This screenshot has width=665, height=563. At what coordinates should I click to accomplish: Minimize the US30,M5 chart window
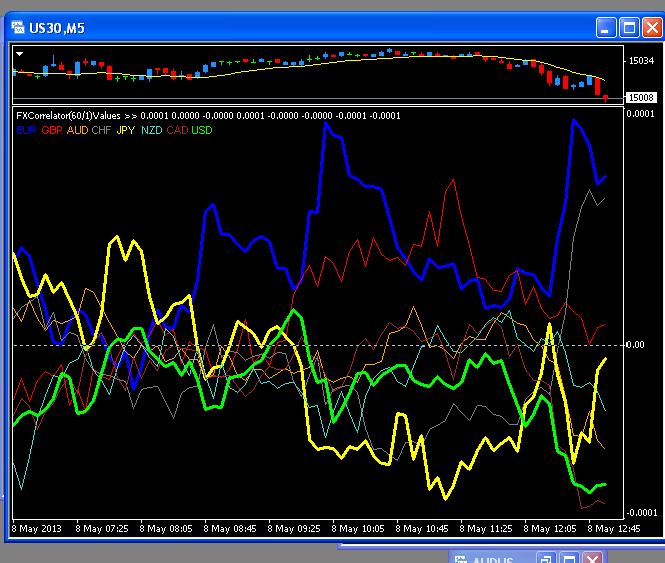click(x=606, y=28)
